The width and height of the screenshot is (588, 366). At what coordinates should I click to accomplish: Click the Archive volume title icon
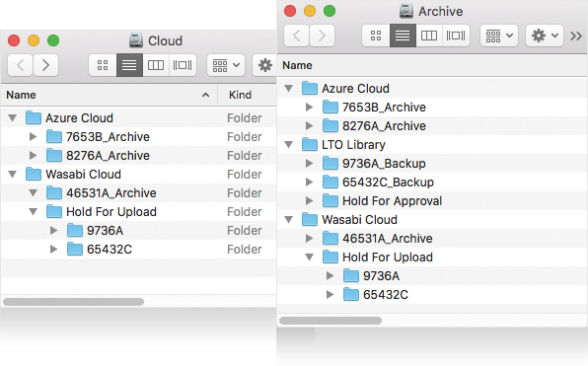point(406,11)
